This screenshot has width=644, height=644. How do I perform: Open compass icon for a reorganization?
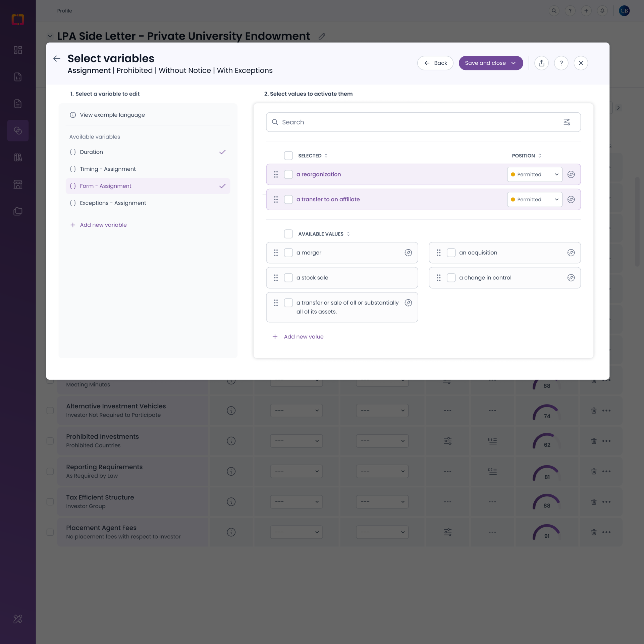571,174
